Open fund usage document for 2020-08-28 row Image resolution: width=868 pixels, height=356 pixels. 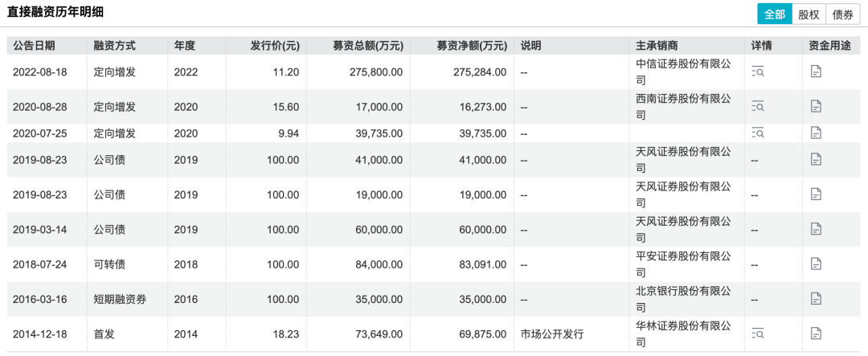[816, 106]
